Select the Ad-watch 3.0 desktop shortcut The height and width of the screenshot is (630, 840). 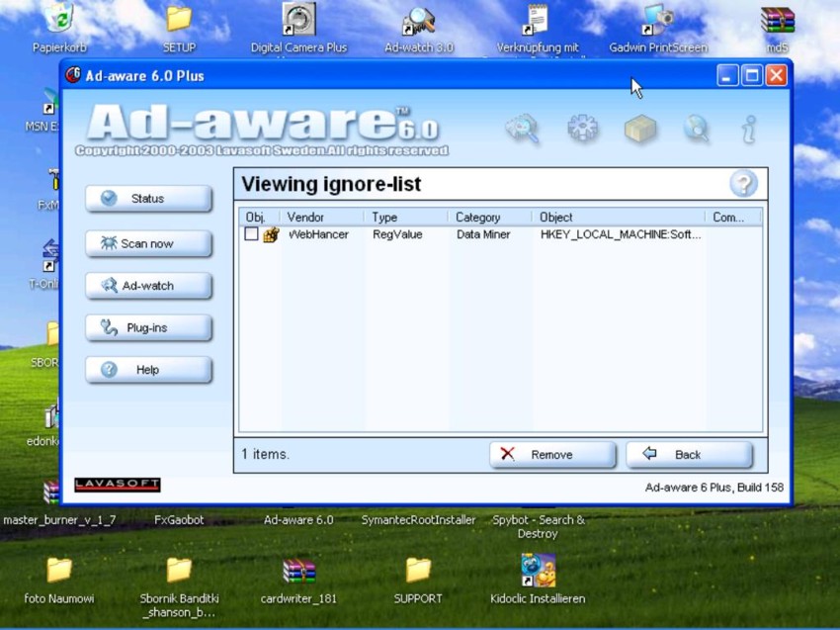(x=419, y=20)
